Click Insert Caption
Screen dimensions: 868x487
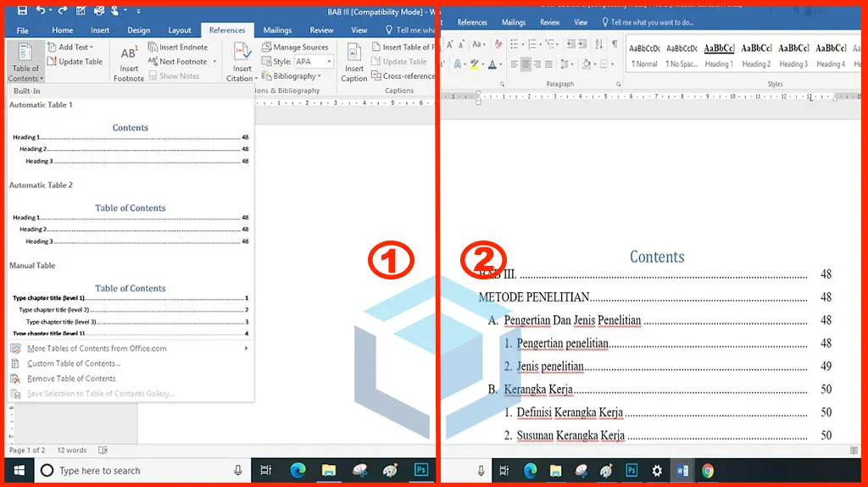coord(353,63)
